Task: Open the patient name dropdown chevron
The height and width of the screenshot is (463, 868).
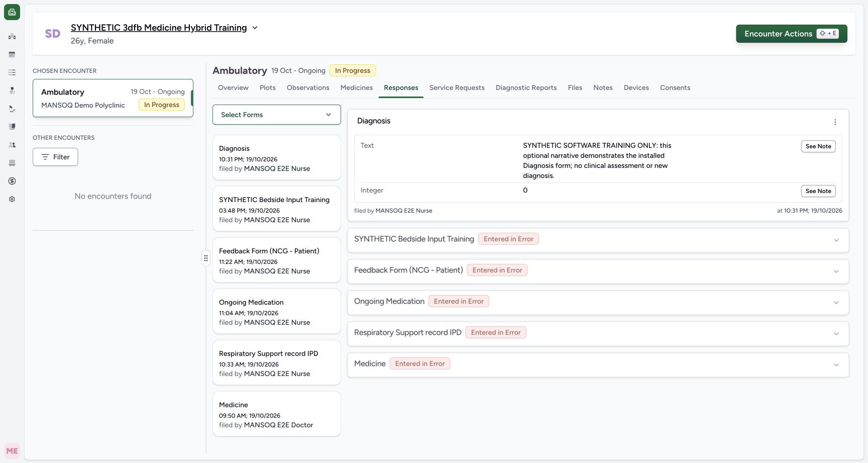Action: click(x=255, y=28)
